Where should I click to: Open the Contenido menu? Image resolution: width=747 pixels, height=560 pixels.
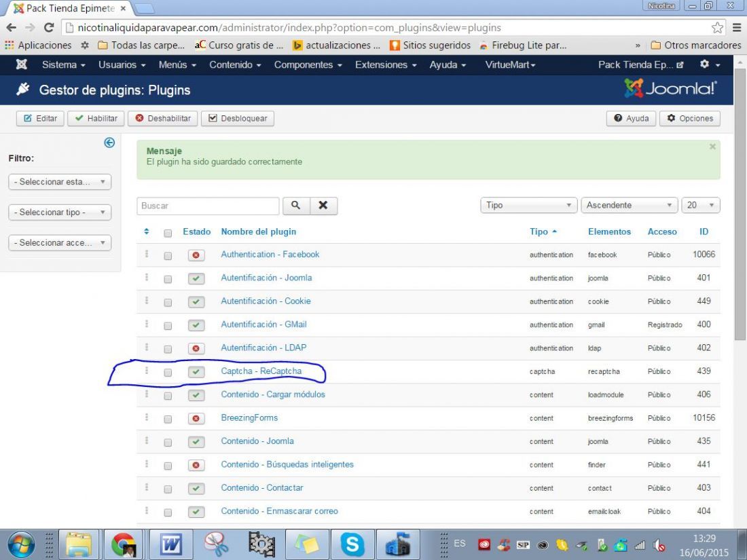click(x=235, y=64)
